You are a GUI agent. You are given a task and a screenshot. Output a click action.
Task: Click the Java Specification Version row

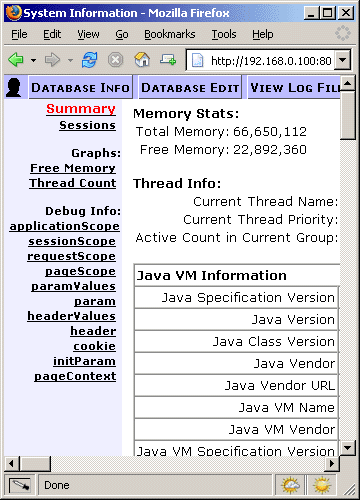tap(236, 297)
